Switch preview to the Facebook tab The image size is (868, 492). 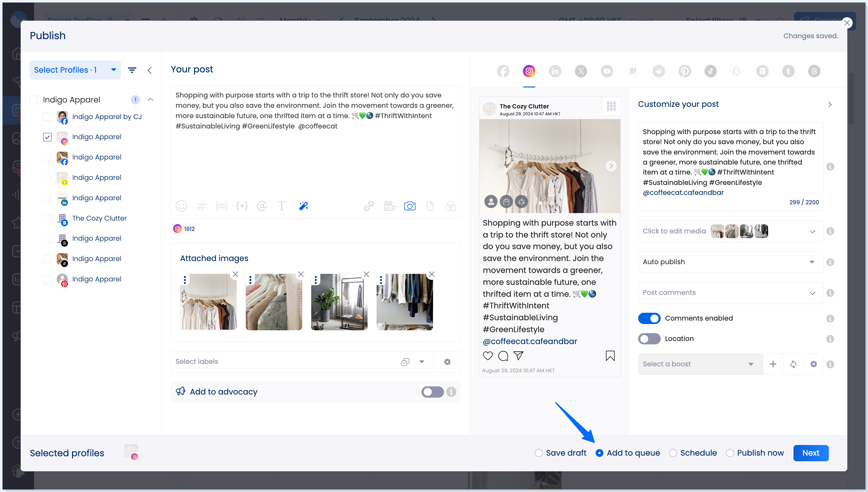[x=503, y=71]
